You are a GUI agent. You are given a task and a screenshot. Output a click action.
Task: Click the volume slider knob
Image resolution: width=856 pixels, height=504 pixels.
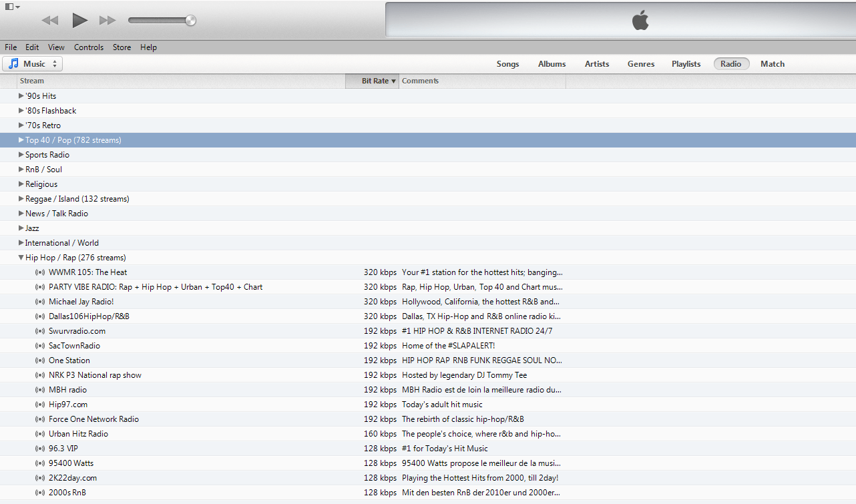pos(190,20)
